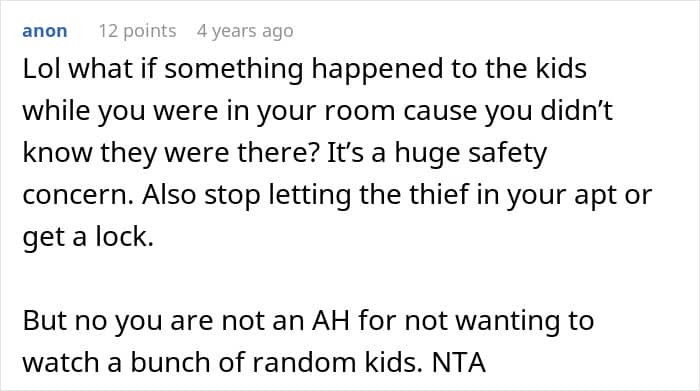
Task: Click the 12 points score label
Action: click(x=138, y=31)
